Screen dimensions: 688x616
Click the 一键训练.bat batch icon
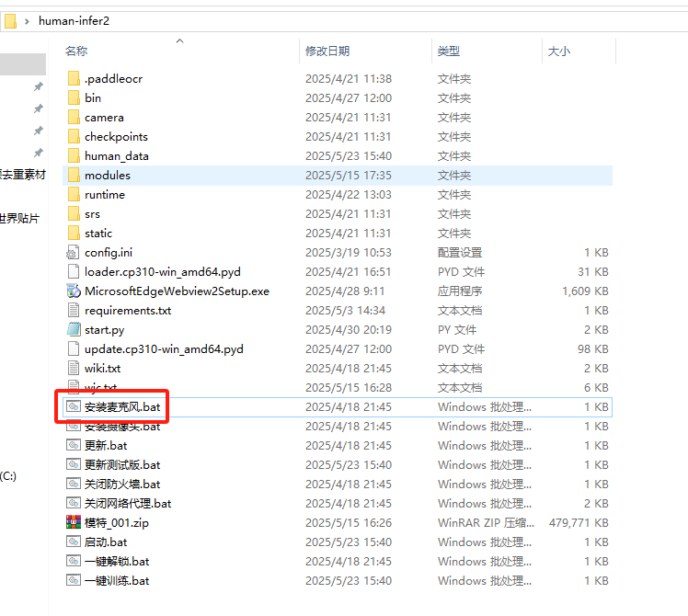point(74,580)
